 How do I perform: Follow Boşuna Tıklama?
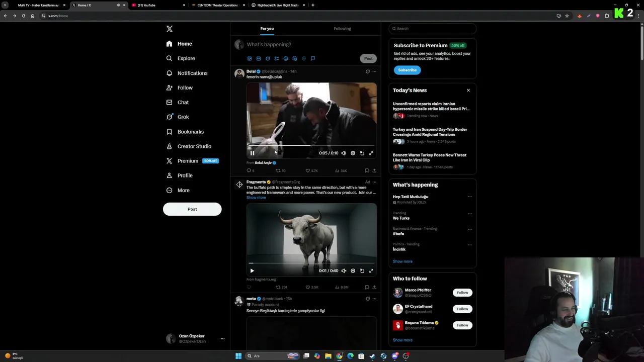[x=462, y=325]
